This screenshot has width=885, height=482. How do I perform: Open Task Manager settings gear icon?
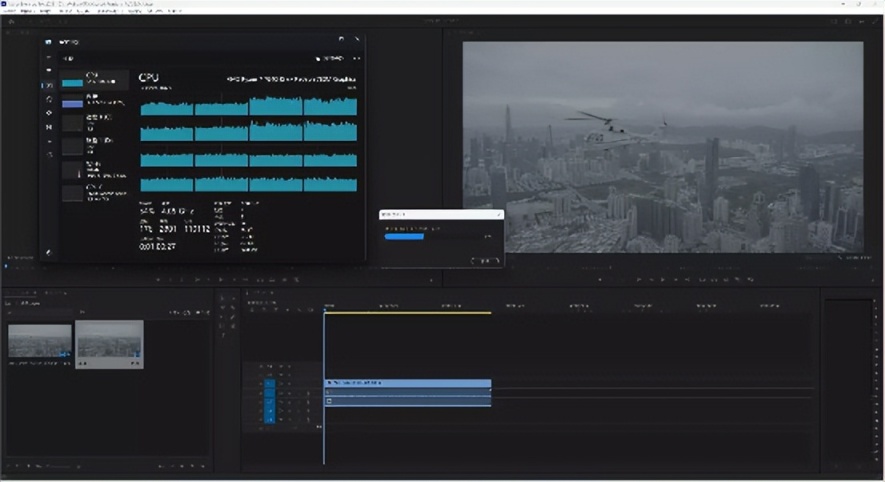(49, 253)
